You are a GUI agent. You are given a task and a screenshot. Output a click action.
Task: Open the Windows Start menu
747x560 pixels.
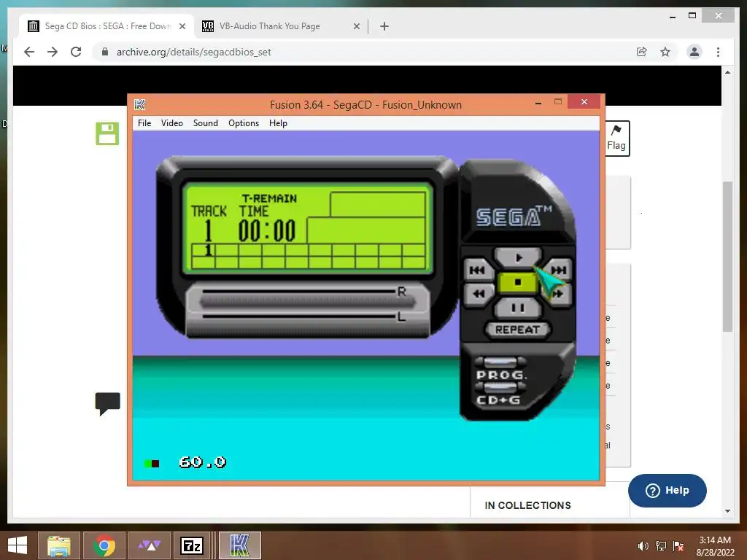coord(18,545)
